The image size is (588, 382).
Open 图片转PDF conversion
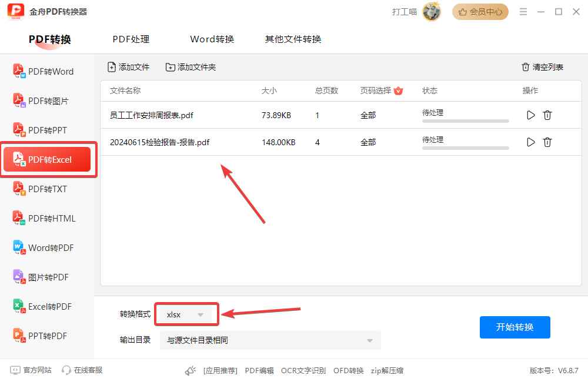pos(41,277)
